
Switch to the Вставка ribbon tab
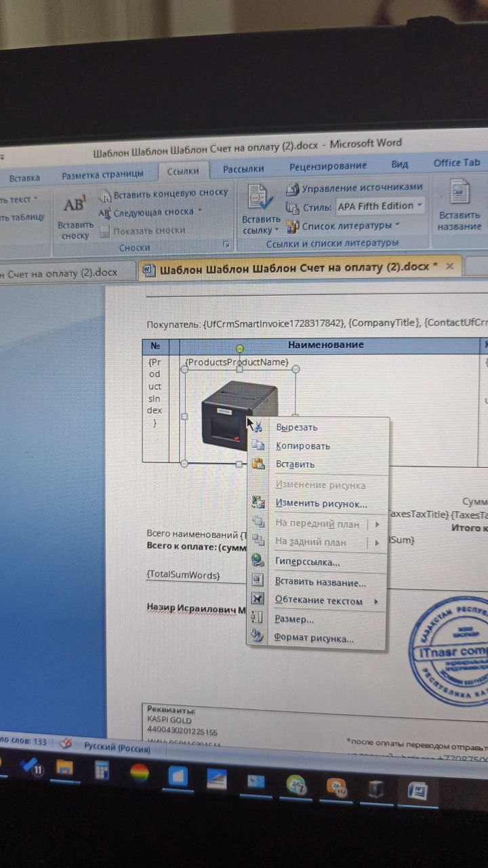24,178
